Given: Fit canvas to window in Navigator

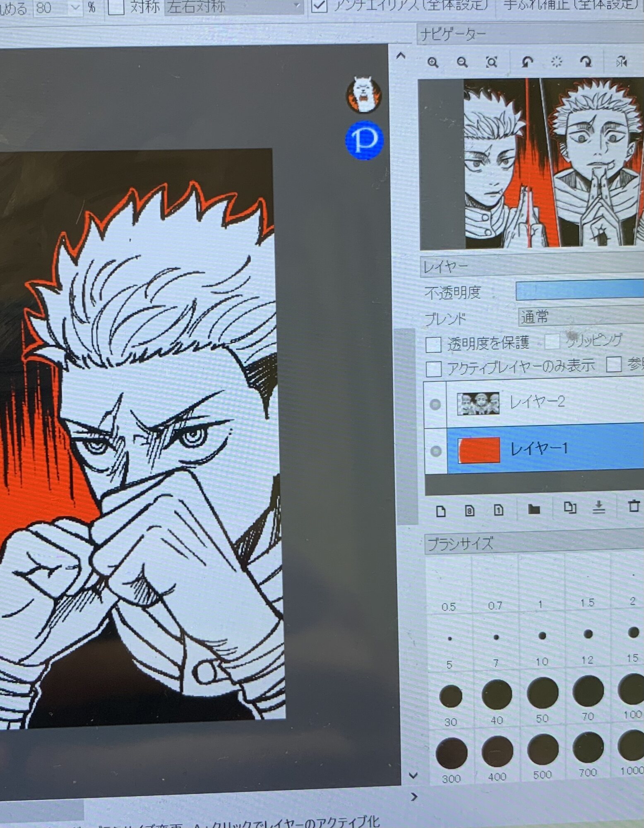Looking at the screenshot, I should pyautogui.click(x=491, y=62).
